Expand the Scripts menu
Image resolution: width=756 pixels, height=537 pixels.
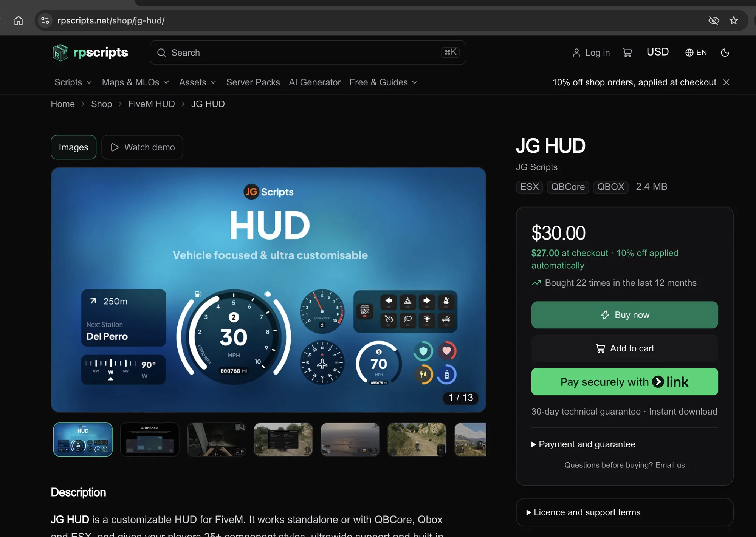[73, 82]
